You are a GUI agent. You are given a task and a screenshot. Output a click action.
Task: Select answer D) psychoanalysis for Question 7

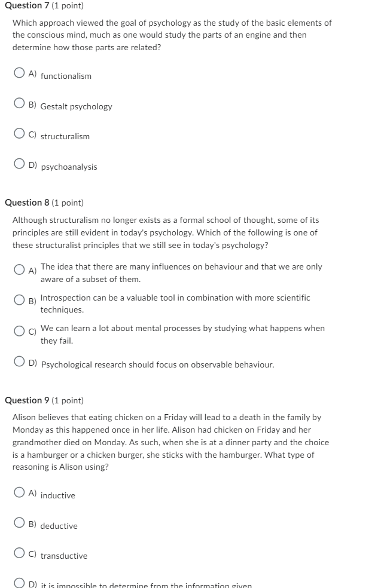18,163
